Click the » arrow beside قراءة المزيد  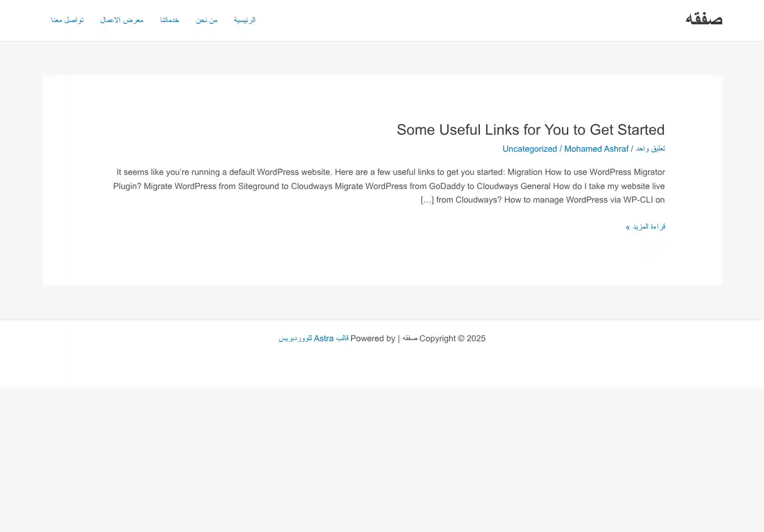coord(628,228)
